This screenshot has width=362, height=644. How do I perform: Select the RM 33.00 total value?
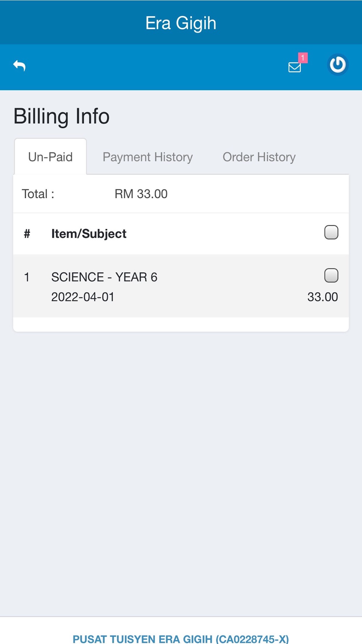coord(141,194)
